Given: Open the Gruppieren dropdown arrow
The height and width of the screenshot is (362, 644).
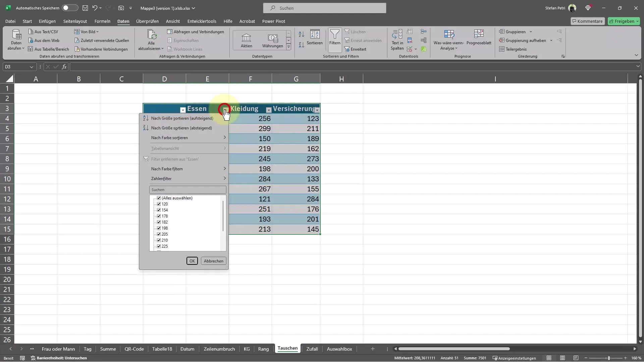Looking at the screenshot, I should [x=531, y=32].
